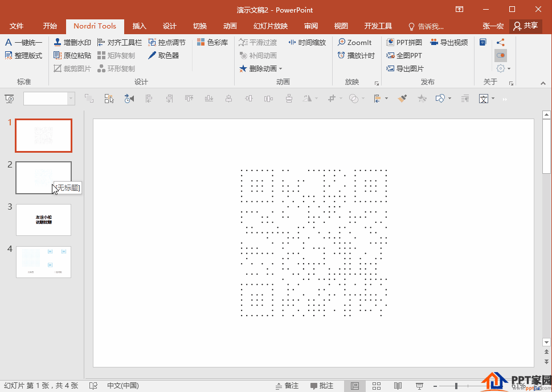Select the 取色器 eyedropper tool
The width and height of the screenshot is (552, 392).
[163, 55]
